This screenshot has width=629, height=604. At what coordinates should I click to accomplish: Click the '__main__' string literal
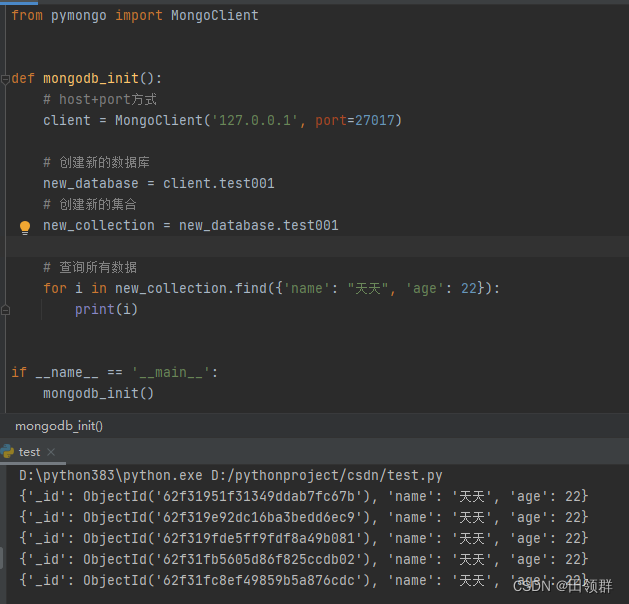tap(172, 372)
